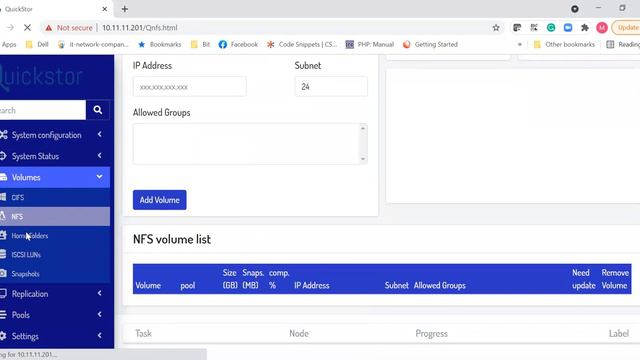Click the CIFS windows icon

pyautogui.click(x=3, y=197)
